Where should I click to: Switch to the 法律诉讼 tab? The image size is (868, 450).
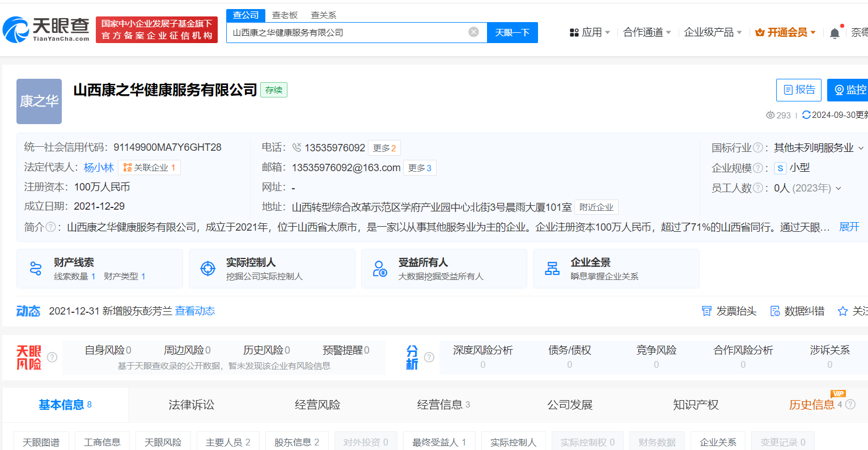(192, 405)
